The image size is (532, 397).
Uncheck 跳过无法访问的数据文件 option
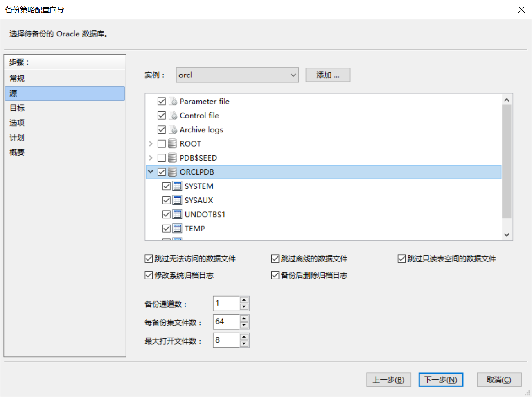click(149, 259)
